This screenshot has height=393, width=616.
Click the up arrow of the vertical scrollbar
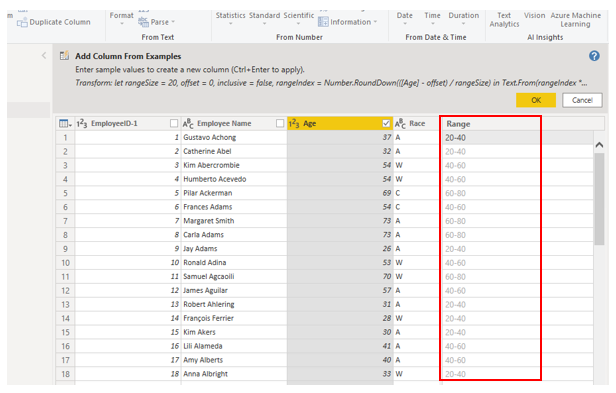coord(599,145)
